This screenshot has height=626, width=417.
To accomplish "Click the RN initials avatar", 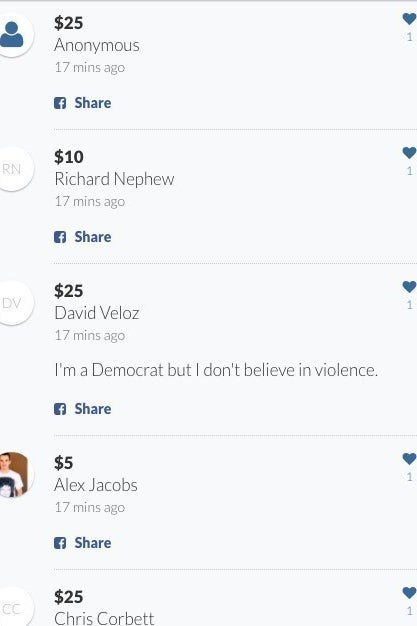I will pos(12,169).
